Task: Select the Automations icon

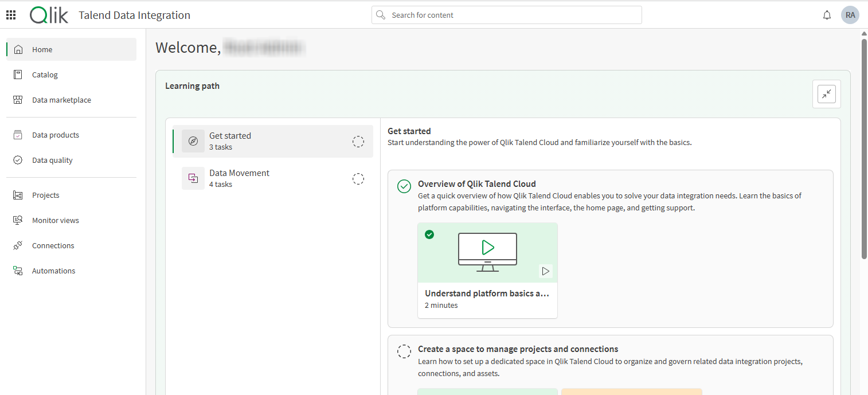Action: pyautogui.click(x=18, y=271)
